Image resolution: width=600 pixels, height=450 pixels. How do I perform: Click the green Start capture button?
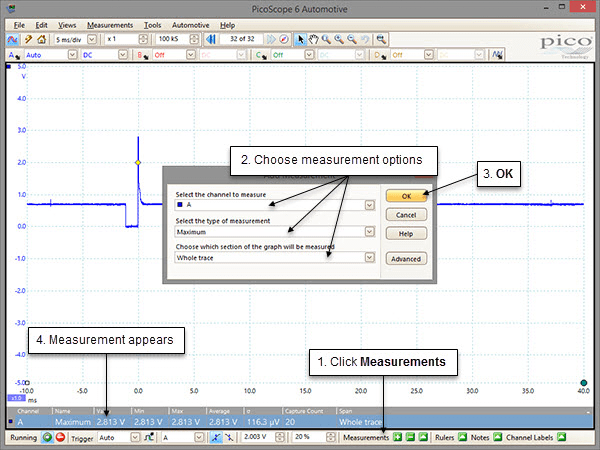coord(47,437)
